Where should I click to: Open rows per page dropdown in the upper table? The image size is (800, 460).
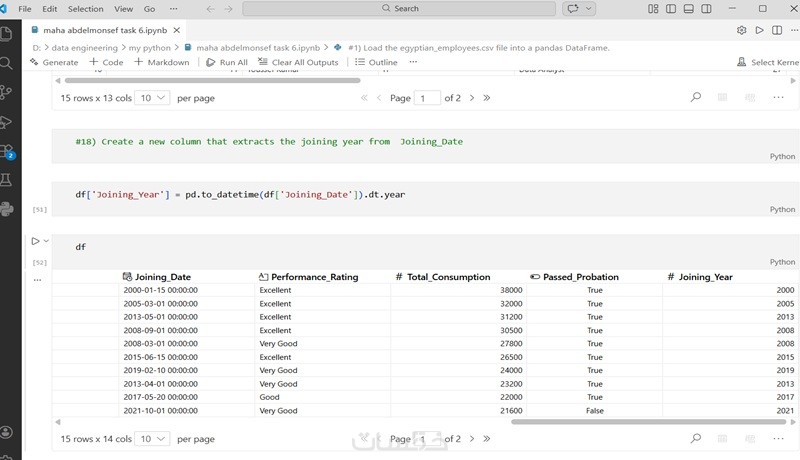152,98
